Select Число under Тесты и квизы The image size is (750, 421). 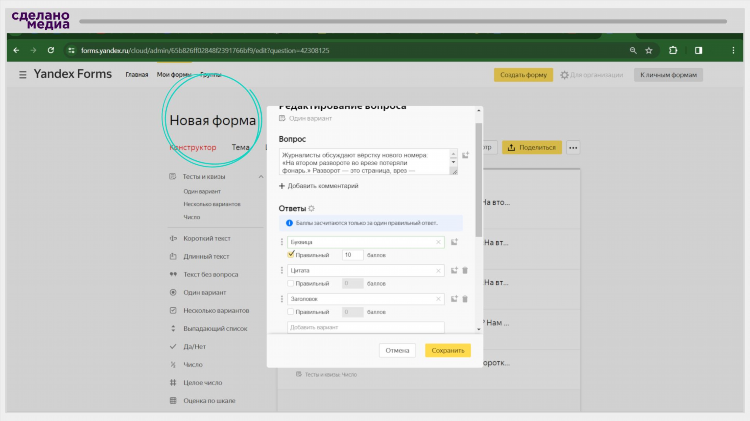pyautogui.click(x=192, y=217)
